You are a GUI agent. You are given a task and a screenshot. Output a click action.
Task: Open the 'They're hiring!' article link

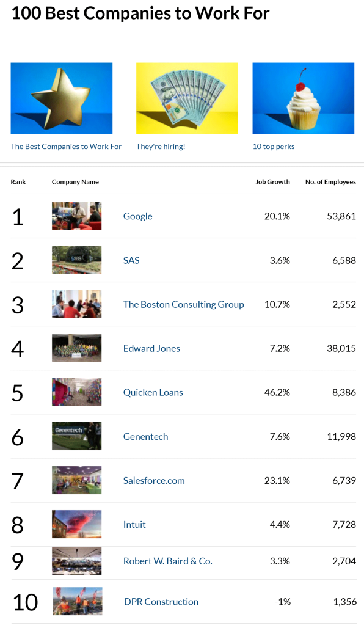coord(161,147)
